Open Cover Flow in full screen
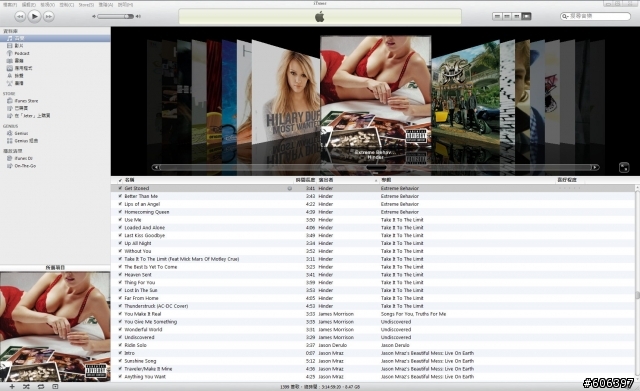This screenshot has width=640, height=391. pos(624,167)
